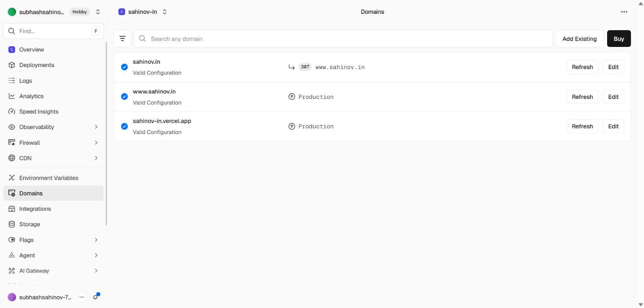Viewport: 644px width, 308px height.
Task: Click the Firewall icon in sidebar
Action: (x=12, y=142)
